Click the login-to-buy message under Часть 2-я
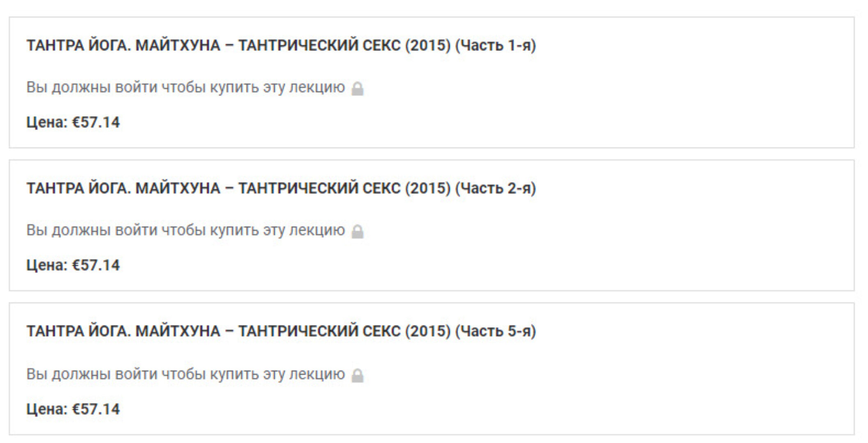Image resolution: width=868 pixels, height=443 pixels. coord(186,230)
